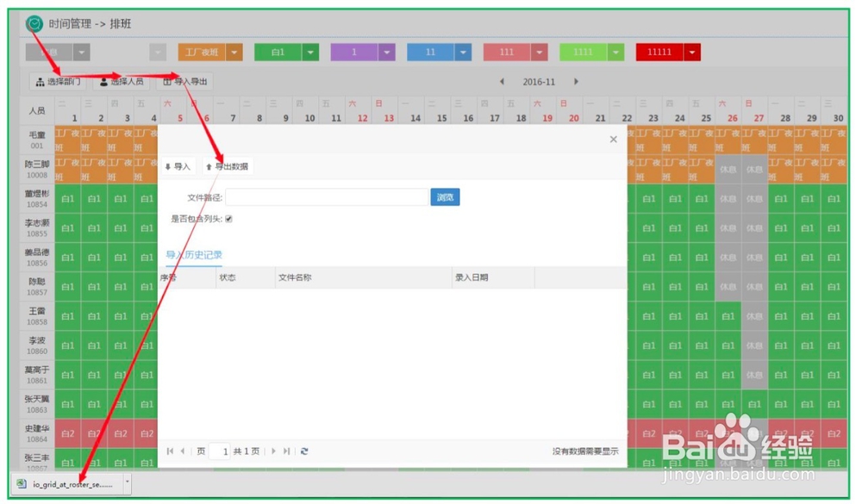Click the 人员 column header
Image resolution: width=862 pixels, height=504 pixels.
coord(37,111)
